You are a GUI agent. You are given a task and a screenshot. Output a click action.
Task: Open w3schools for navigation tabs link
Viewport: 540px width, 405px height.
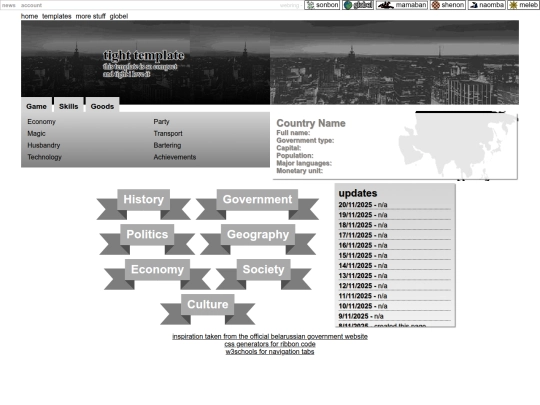(x=270, y=352)
